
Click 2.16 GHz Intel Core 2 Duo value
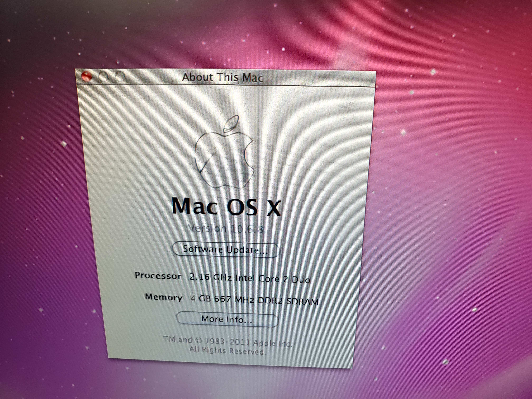pyautogui.click(x=250, y=279)
